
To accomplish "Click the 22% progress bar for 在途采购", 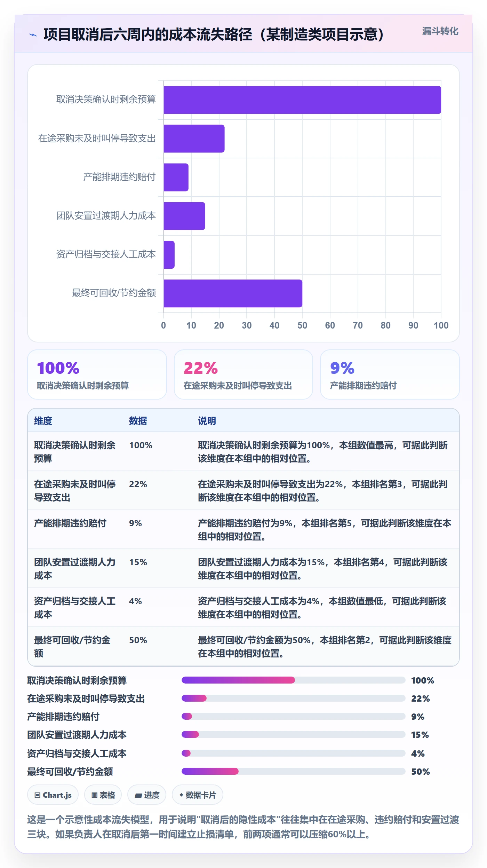I will click(x=294, y=698).
